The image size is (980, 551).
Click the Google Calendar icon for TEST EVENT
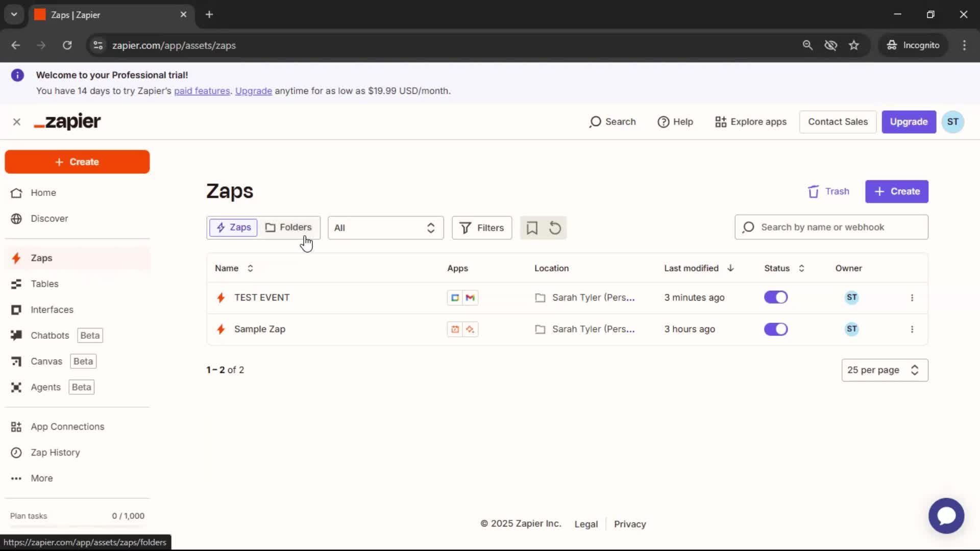pyautogui.click(x=455, y=297)
